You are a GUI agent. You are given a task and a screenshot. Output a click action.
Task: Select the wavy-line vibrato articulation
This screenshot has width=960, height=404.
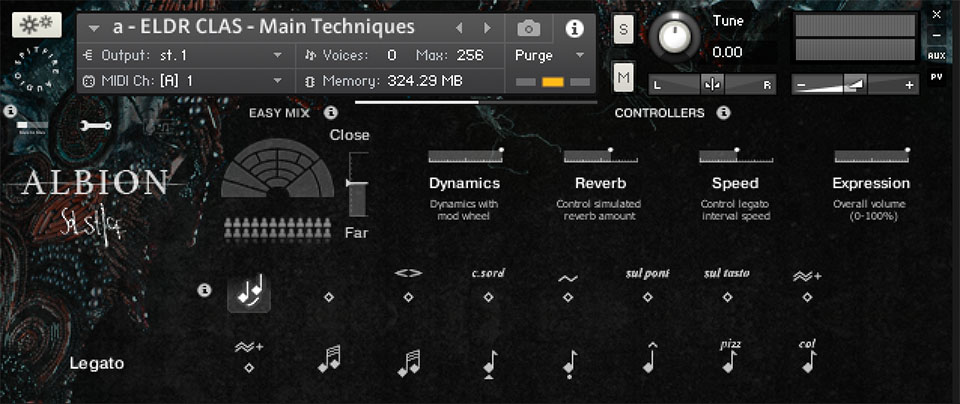coord(568,286)
